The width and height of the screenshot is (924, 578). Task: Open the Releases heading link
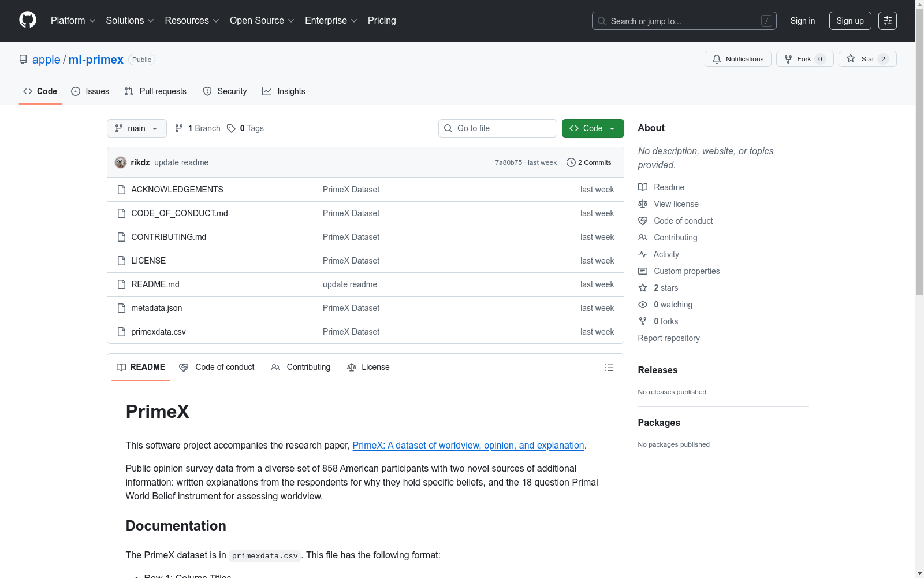click(x=658, y=370)
